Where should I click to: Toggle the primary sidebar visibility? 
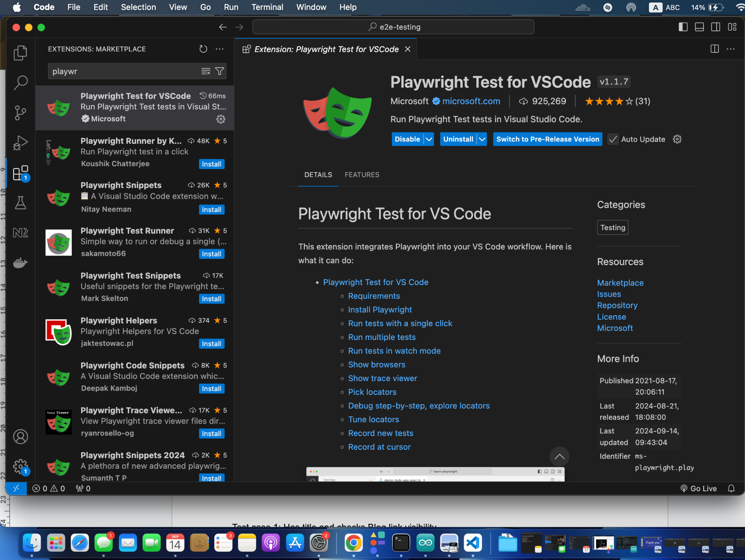tap(684, 27)
